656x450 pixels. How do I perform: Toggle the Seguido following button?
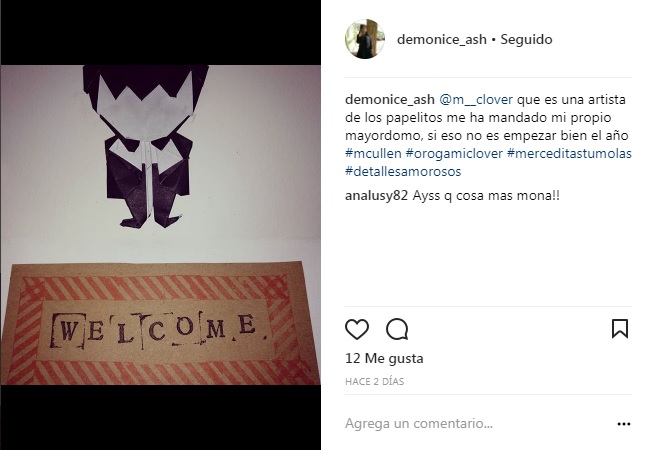coord(526,39)
